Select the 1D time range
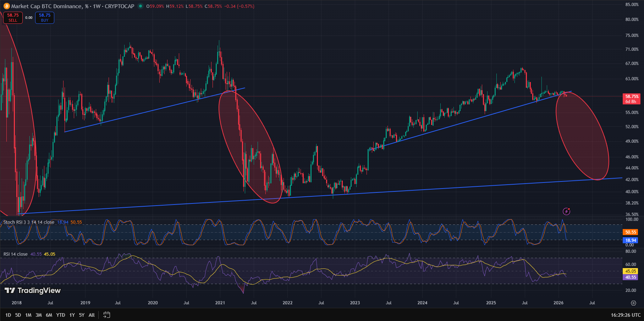This screenshot has height=321, width=644. [8, 315]
